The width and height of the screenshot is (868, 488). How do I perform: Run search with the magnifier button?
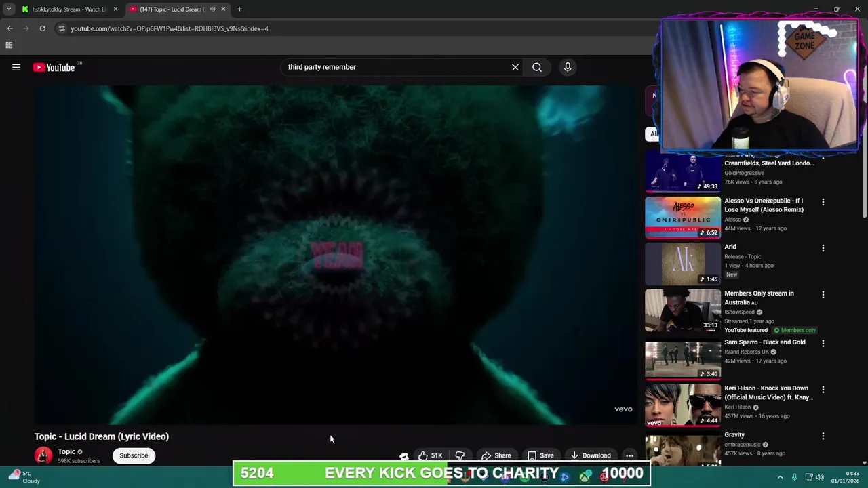click(537, 67)
